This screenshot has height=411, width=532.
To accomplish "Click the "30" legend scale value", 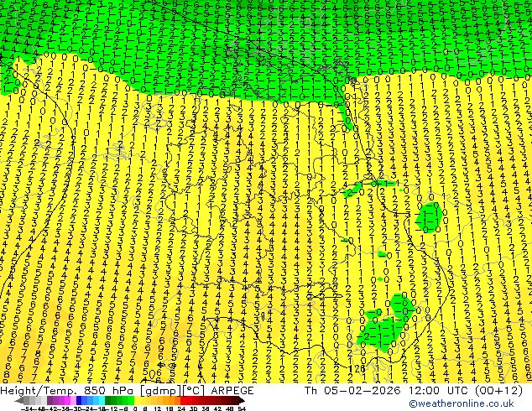I will 193,408.
